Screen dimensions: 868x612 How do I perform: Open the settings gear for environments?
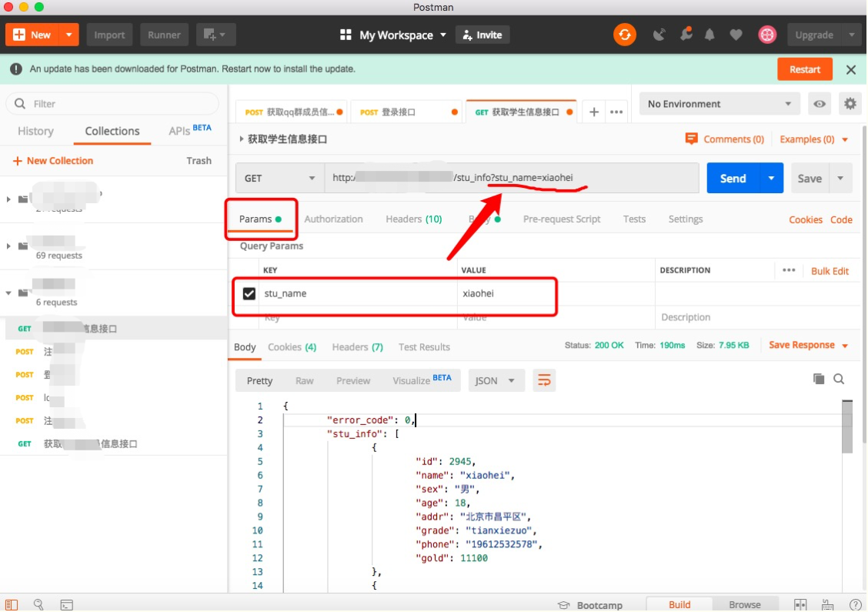point(850,104)
